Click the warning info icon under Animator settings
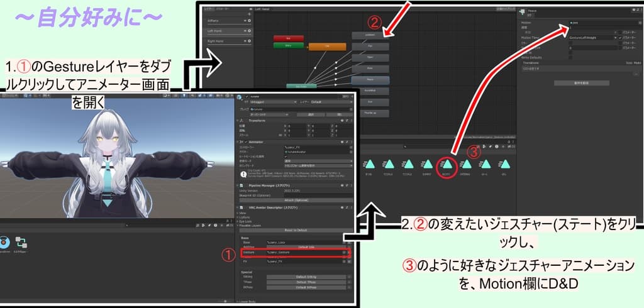Image resolution: width=644 pixels, height=308 pixels. point(242,174)
